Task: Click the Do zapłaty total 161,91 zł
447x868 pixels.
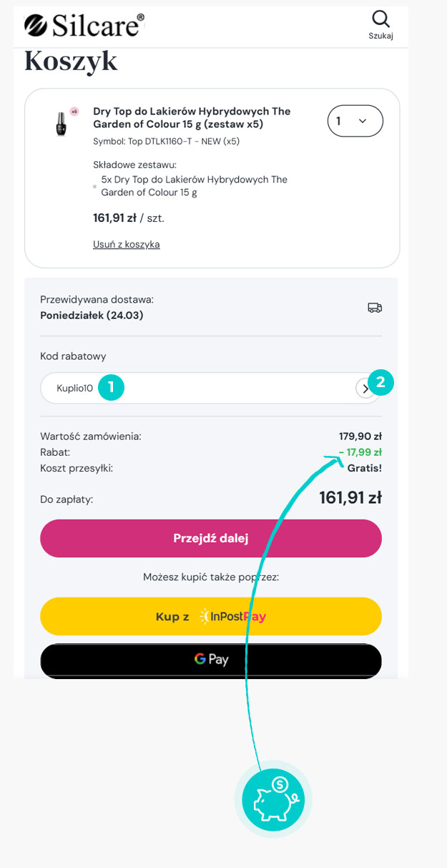Action: click(350, 497)
